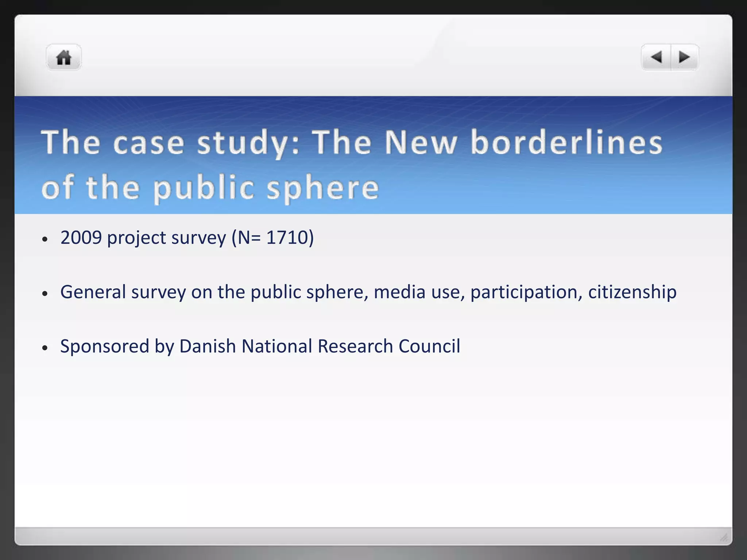The height and width of the screenshot is (560, 747).
Task: Advance to next slide with right arrow
Action: (685, 57)
